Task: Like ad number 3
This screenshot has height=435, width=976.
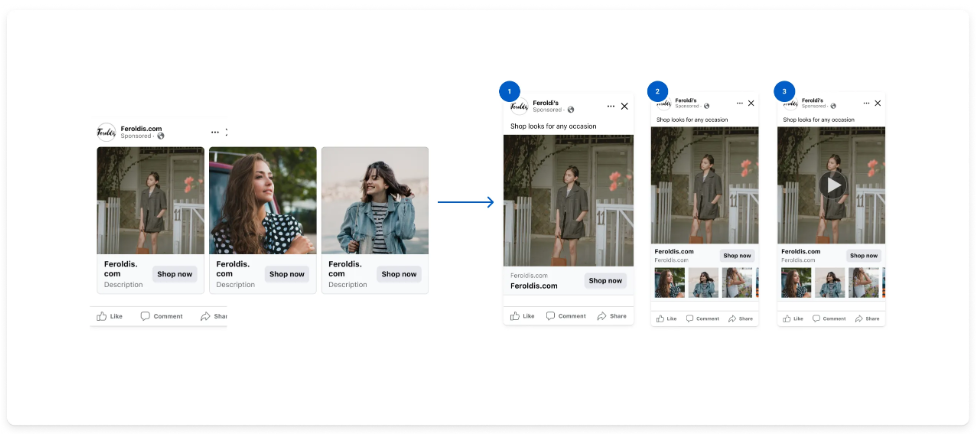Action: (x=792, y=319)
